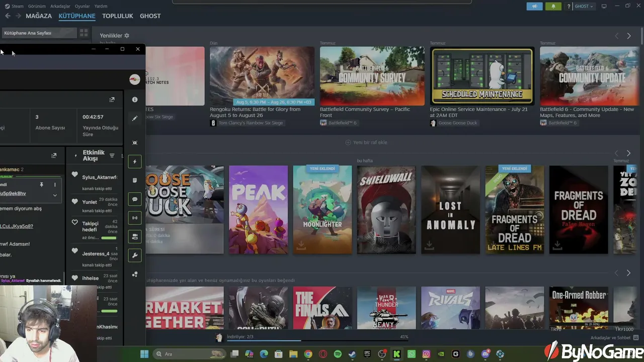Open the Shieldwall game cover
This screenshot has width=644, height=362.
click(386, 210)
